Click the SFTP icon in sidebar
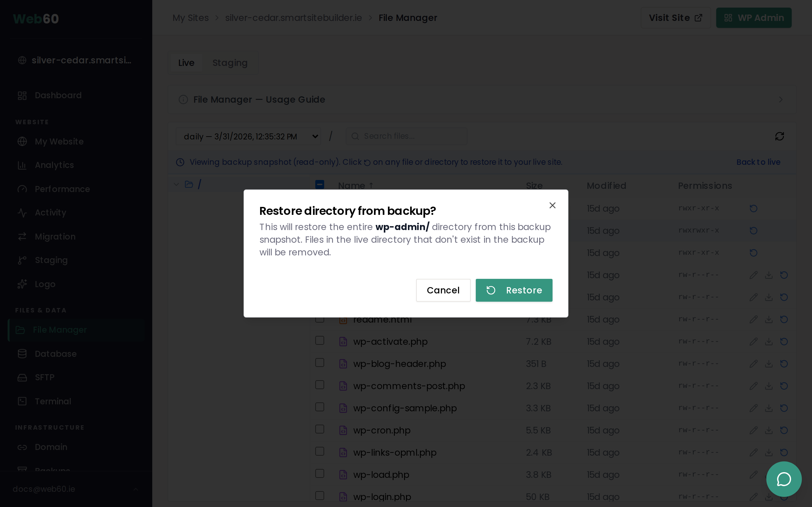Image resolution: width=812 pixels, height=507 pixels. (22, 377)
